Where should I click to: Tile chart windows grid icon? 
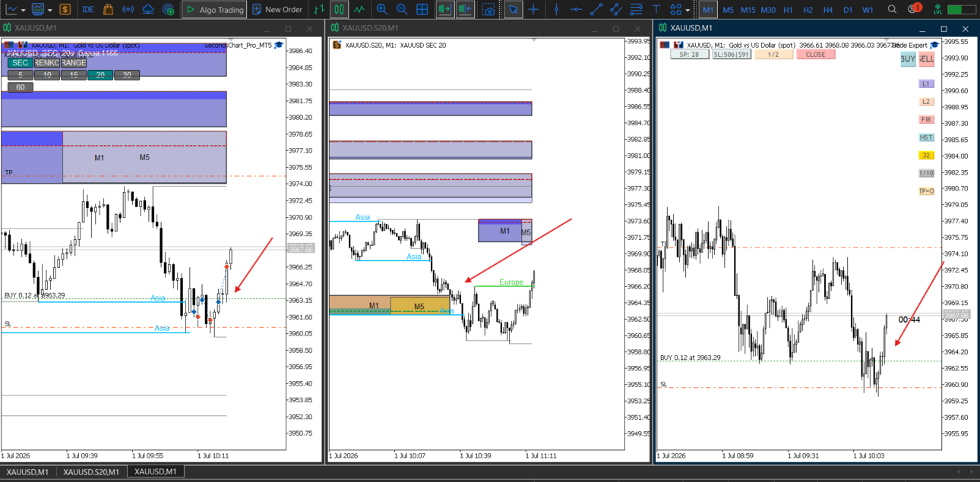pos(422,10)
